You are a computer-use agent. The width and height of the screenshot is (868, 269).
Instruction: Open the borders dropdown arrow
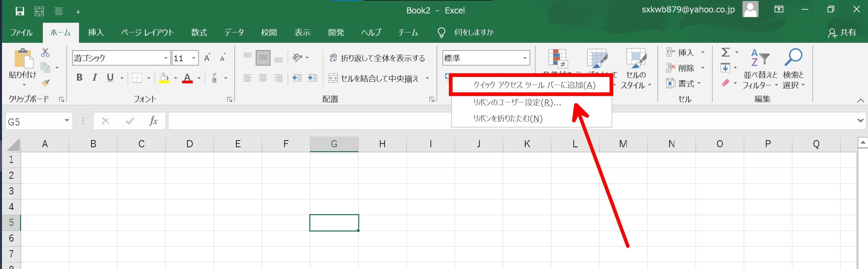click(x=149, y=78)
